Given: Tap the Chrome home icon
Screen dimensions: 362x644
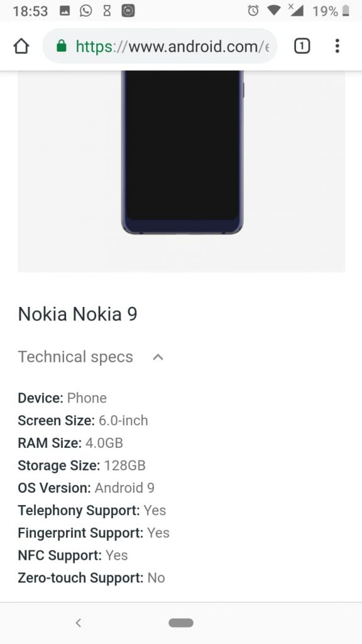Looking at the screenshot, I should 21,46.
